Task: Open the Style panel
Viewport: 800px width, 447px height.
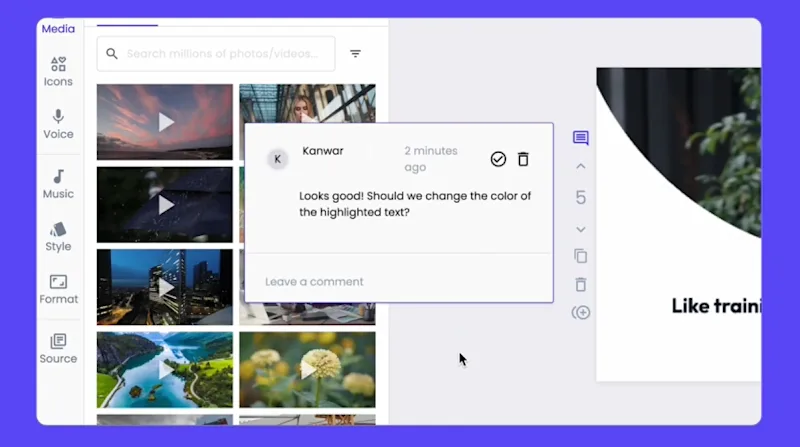Action: click(x=58, y=237)
